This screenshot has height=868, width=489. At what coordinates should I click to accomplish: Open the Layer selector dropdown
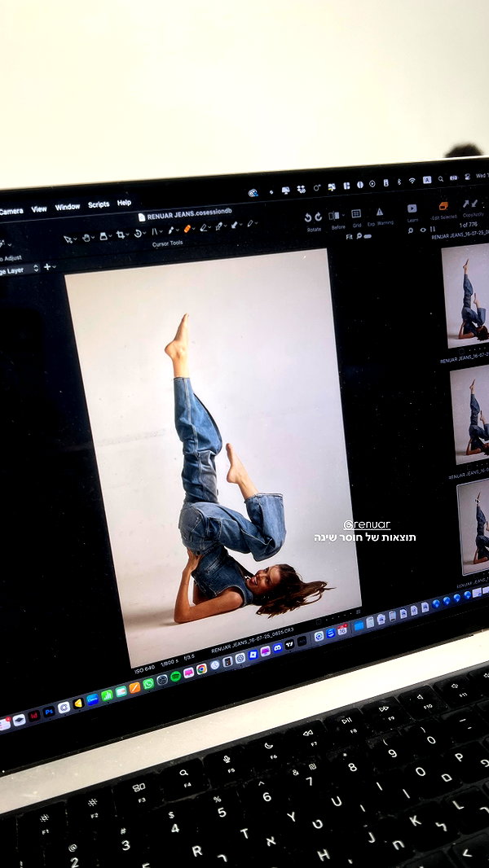point(20,270)
